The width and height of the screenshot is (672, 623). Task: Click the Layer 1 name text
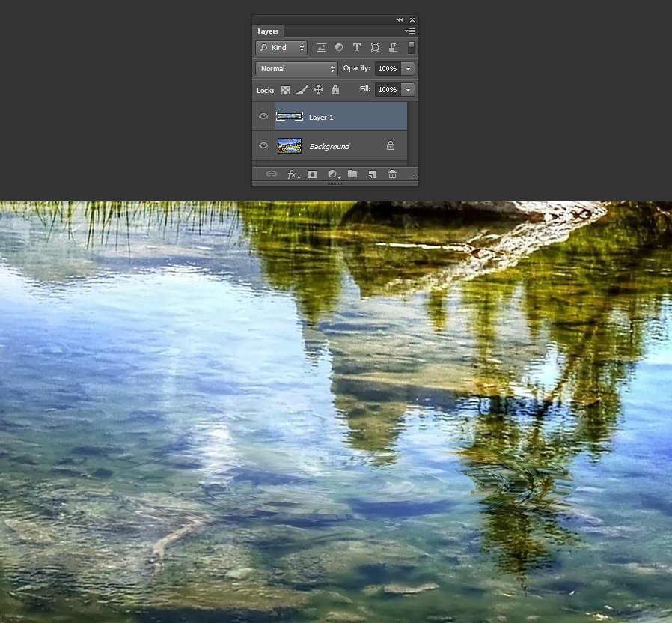[x=321, y=117]
